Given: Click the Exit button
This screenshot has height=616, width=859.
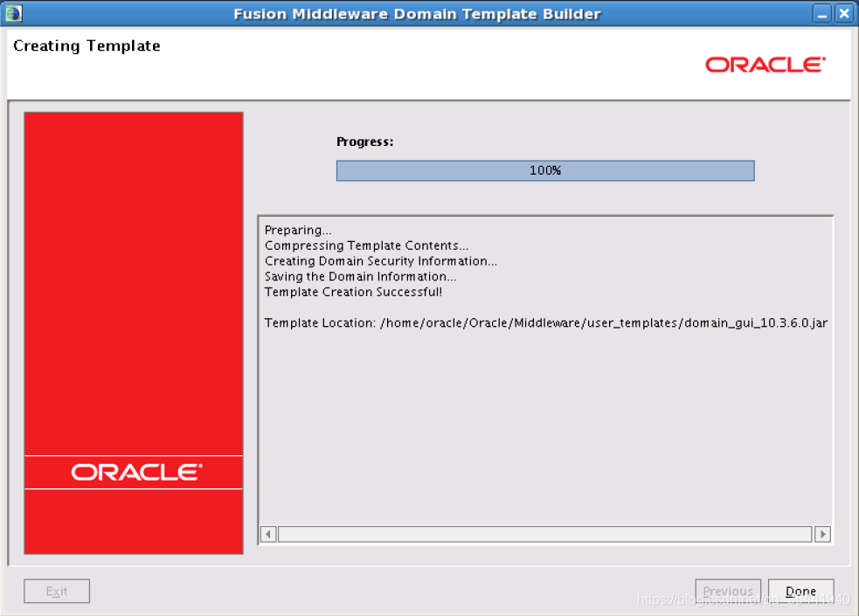Looking at the screenshot, I should 57,591.
